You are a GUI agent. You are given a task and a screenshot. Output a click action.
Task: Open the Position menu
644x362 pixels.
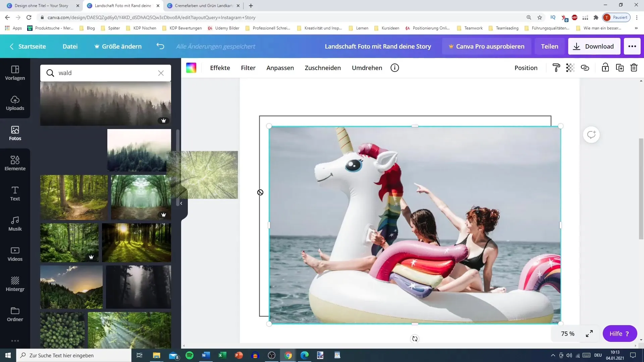pos(526,68)
